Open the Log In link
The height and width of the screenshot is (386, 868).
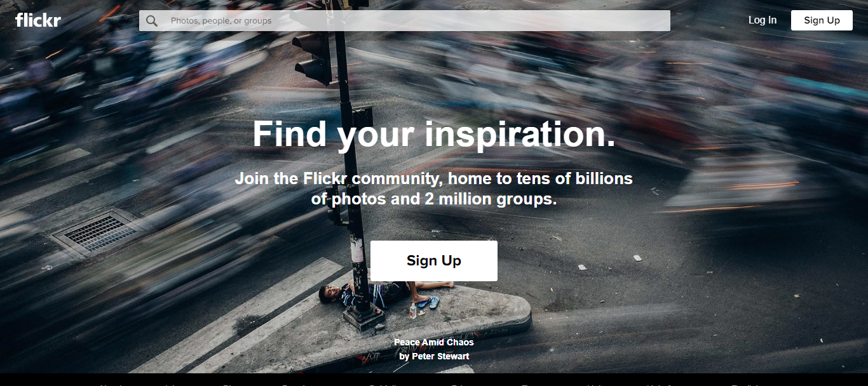[x=762, y=20]
